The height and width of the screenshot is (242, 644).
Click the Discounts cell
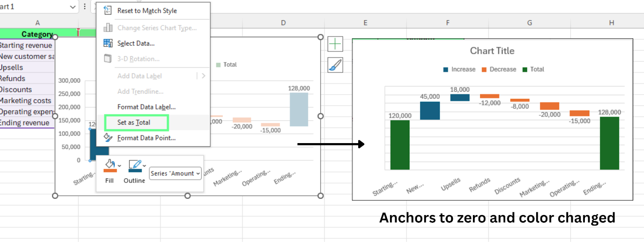pos(27,90)
